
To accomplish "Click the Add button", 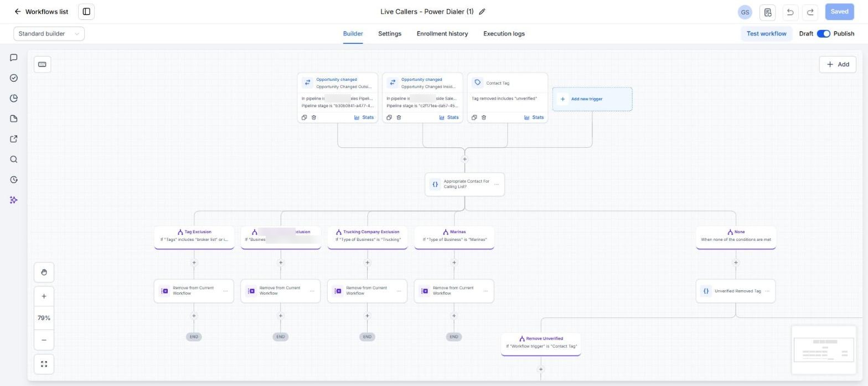I will (x=838, y=64).
